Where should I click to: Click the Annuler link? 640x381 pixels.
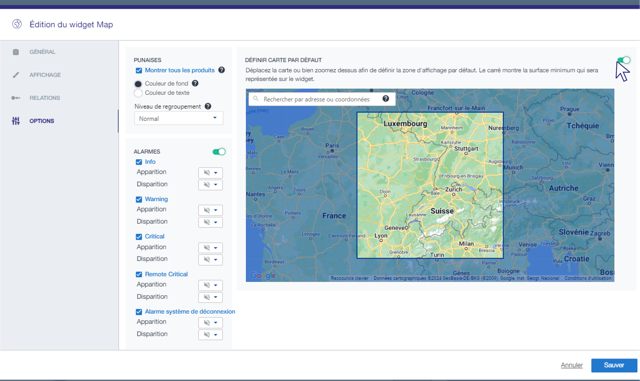pos(571,365)
